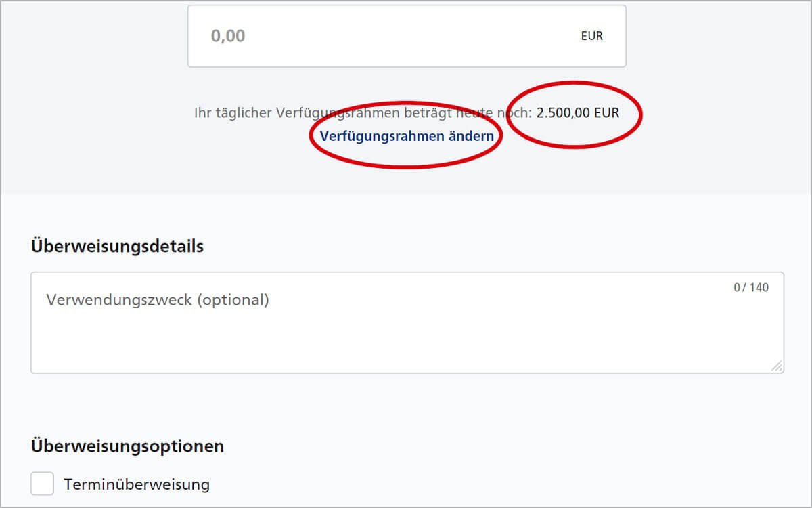Click into the Verwendungszweck (optional) text area
The image size is (812, 508).
(407, 322)
